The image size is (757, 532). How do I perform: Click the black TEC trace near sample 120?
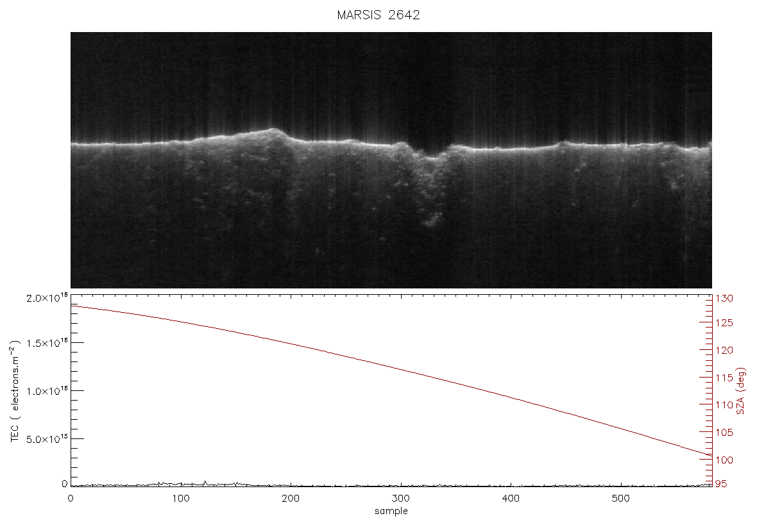click(205, 483)
